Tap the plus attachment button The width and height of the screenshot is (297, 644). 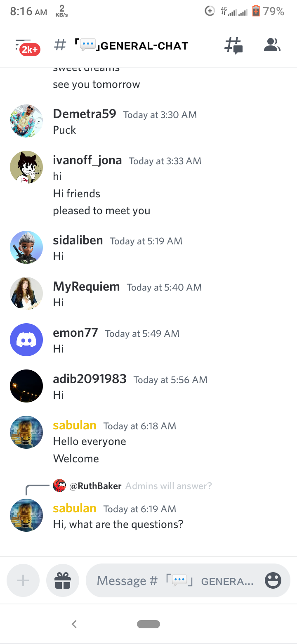23,581
